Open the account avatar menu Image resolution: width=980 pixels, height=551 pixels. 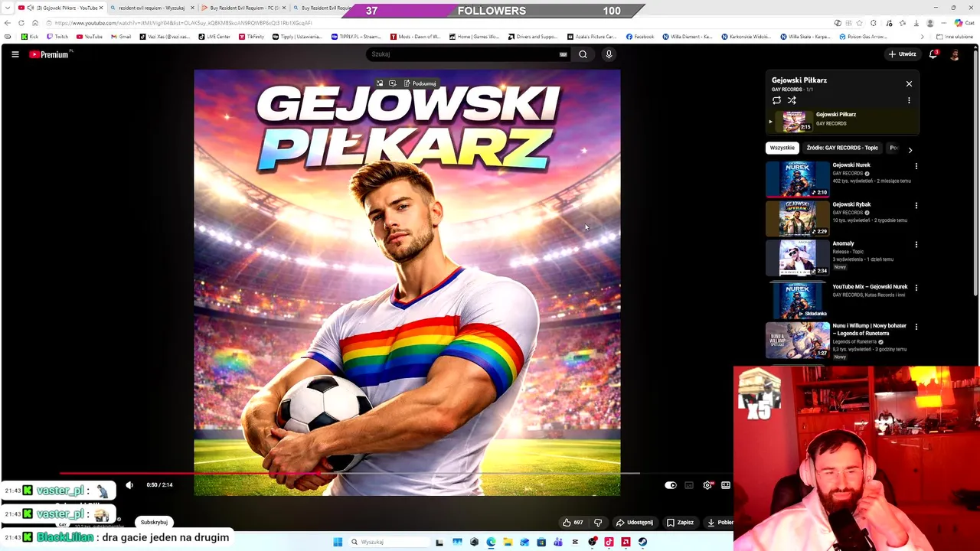point(955,54)
